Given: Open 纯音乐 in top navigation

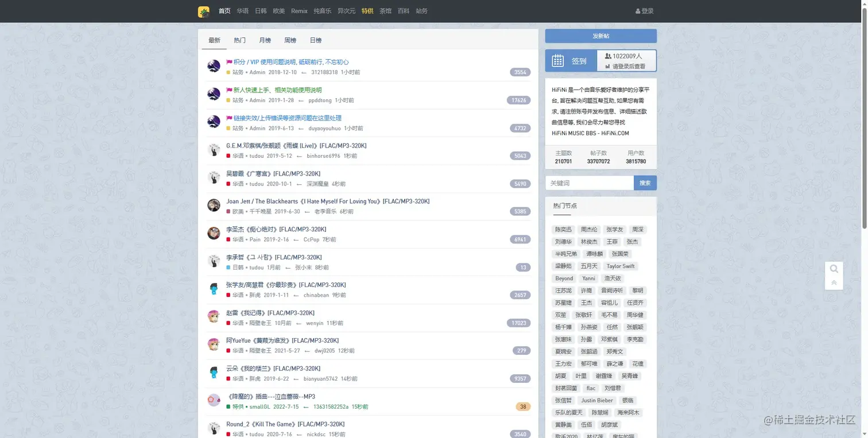Looking at the screenshot, I should point(323,11).
